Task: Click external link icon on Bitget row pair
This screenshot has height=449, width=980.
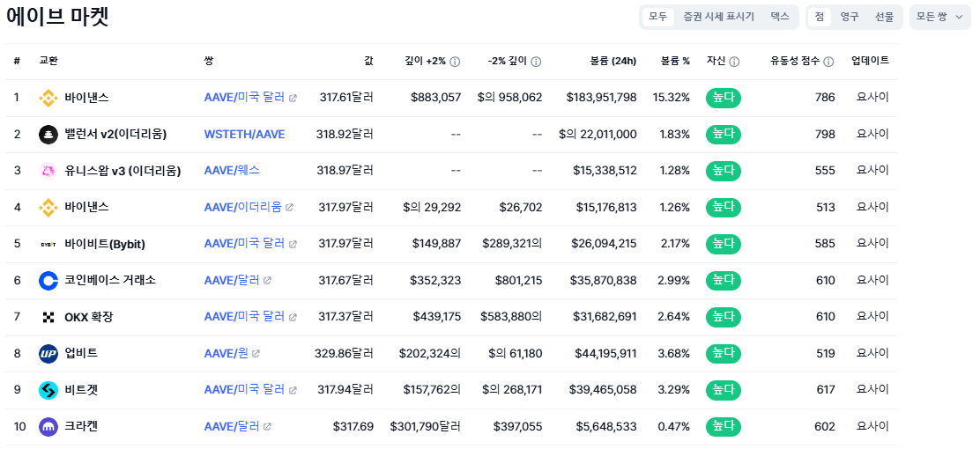Action: pos(293,390)
